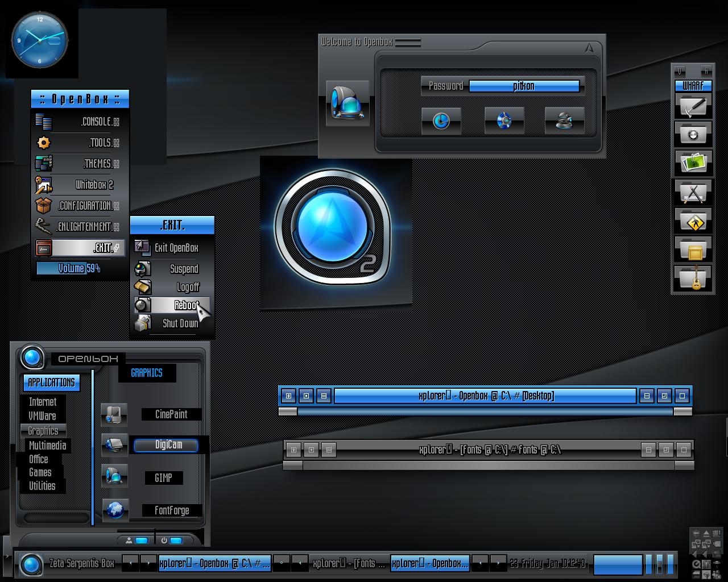Click the CinePaint application icon

tap(114, 414)
